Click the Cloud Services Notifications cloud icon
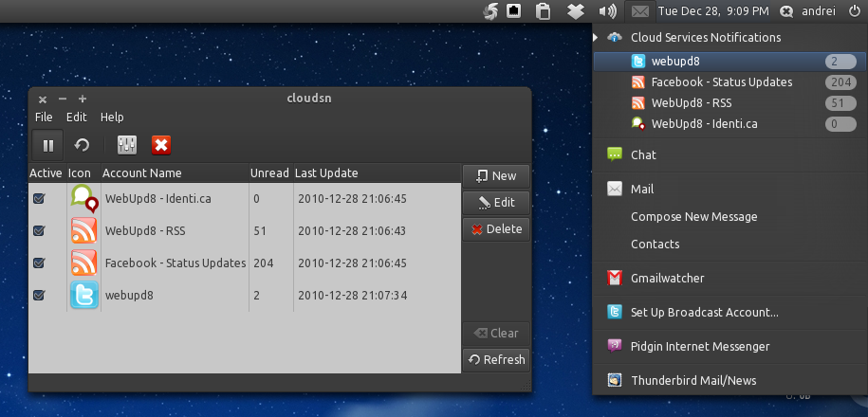The image size is (868, 417). [x=615, y=38]
